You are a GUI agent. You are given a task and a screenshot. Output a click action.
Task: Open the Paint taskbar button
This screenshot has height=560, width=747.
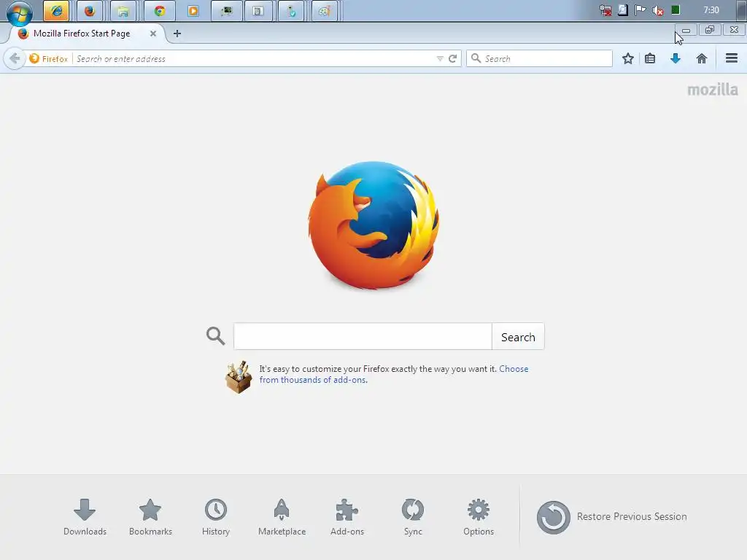tap(325, 10)
